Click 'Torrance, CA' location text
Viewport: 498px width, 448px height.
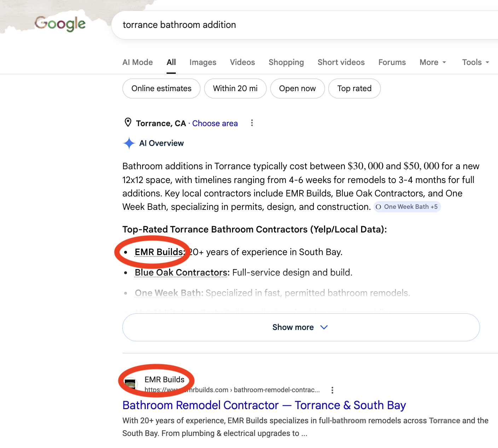click(x=161, y=123)
